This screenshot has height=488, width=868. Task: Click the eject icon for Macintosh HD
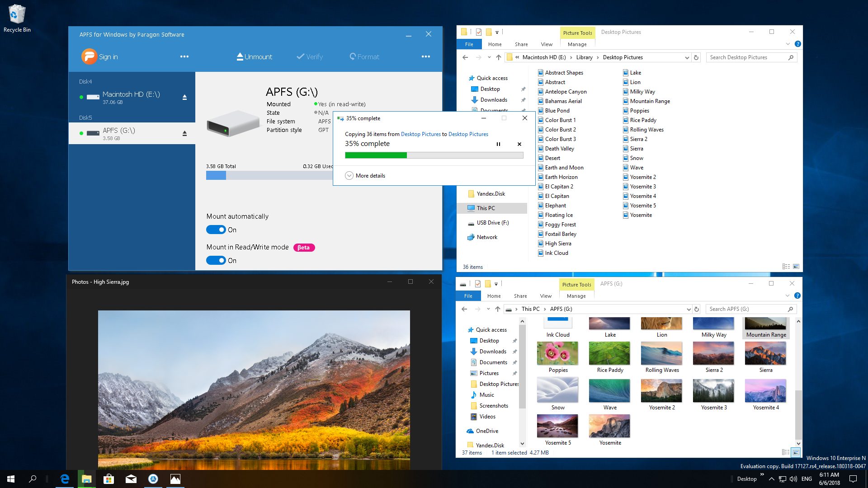point(185,97)
